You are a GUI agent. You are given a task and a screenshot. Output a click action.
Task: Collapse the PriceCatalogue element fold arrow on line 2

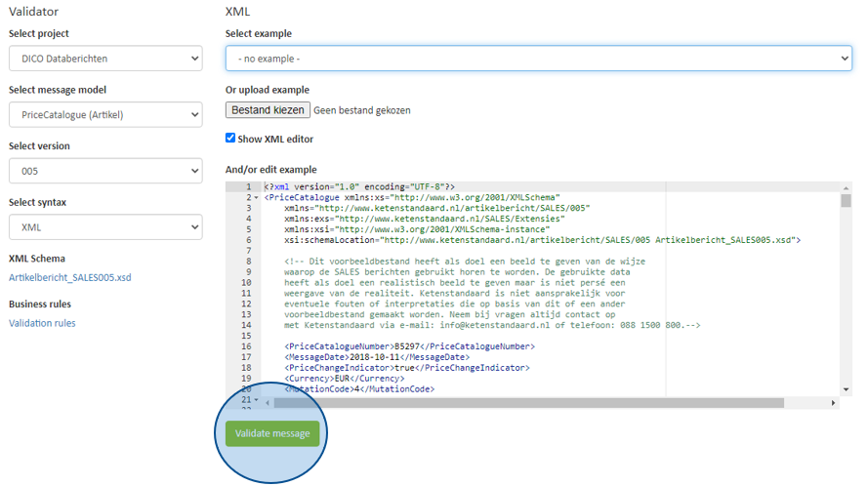tap(257, 197)
